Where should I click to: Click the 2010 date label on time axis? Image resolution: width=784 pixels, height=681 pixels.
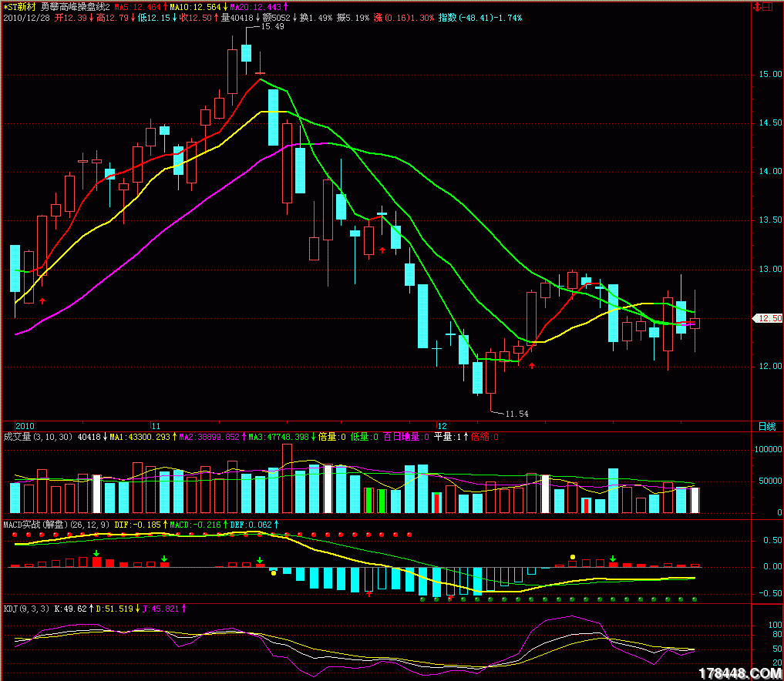tap(26, 425)
